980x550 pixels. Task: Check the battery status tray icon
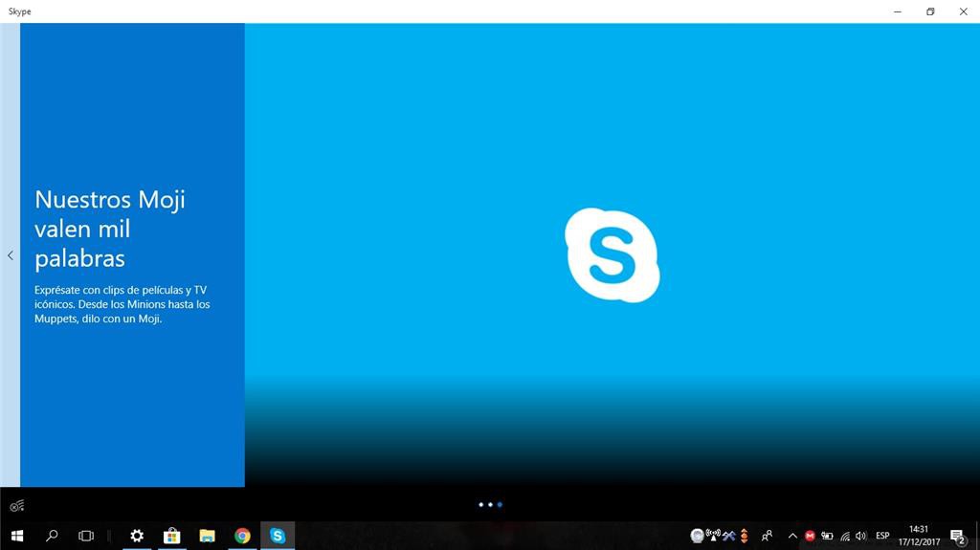point(827,536)
